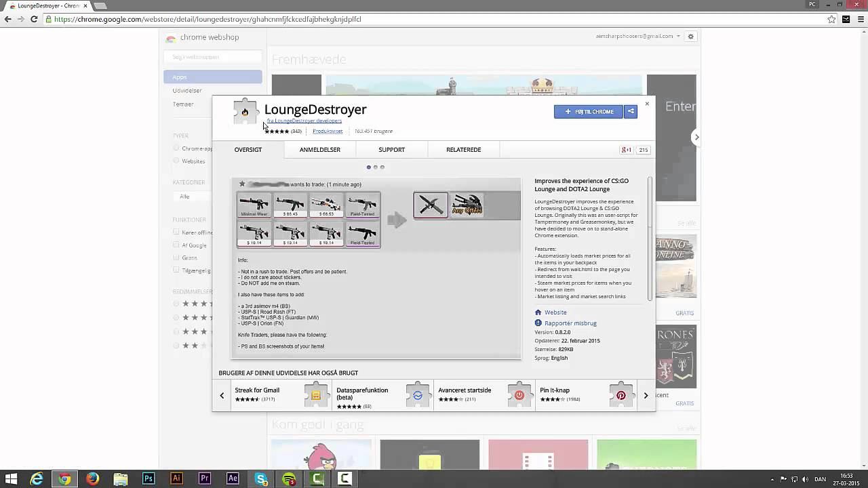Click the browser address bar URL
The image size is (868, 488).
(208, 19)
